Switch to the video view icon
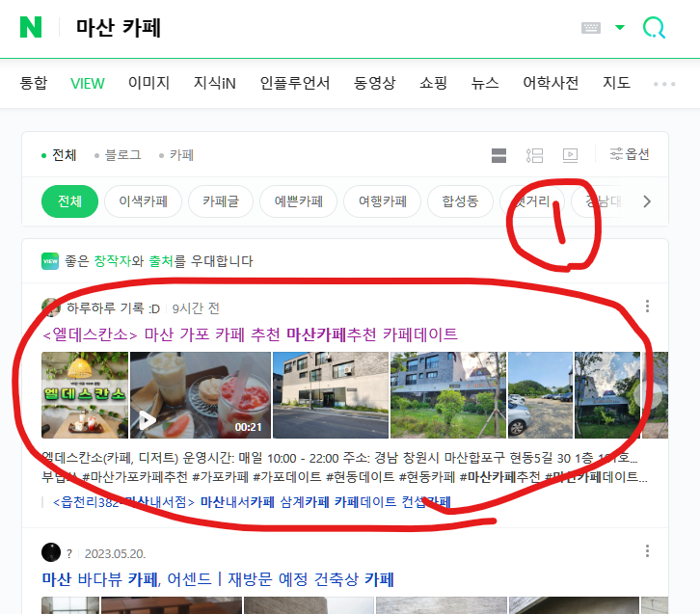The image size is (700, 614). click(570, 156)
